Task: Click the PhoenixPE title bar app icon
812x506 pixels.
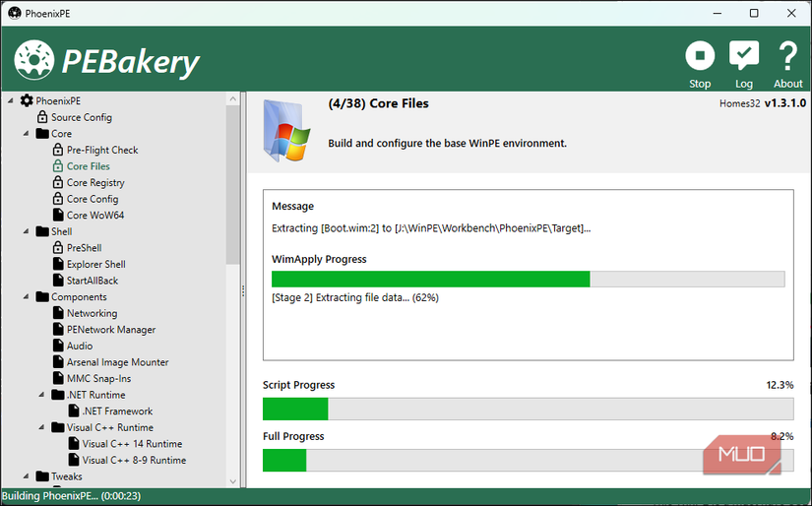Action: 14,13
